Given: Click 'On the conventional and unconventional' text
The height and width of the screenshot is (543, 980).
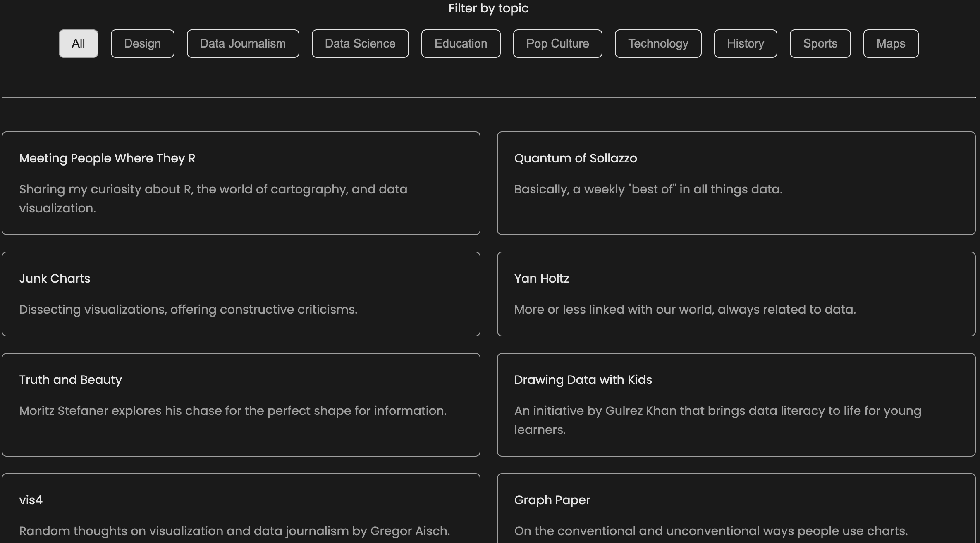Looking at the screenshot, I should (711, 531).
